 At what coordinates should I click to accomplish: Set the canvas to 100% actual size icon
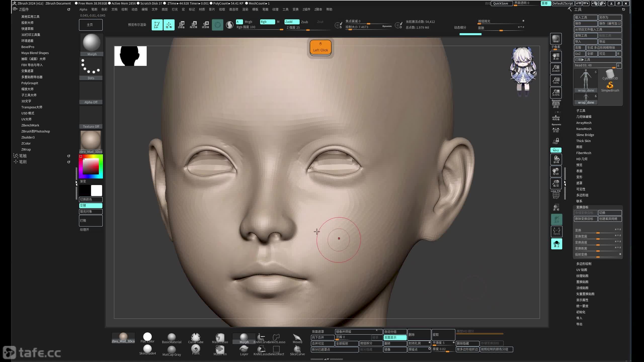coord(556,81)
